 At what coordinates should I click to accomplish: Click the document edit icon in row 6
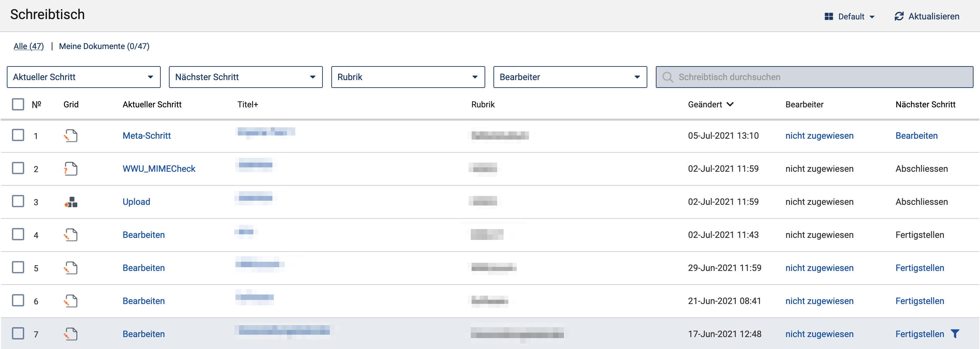(71, 301)
